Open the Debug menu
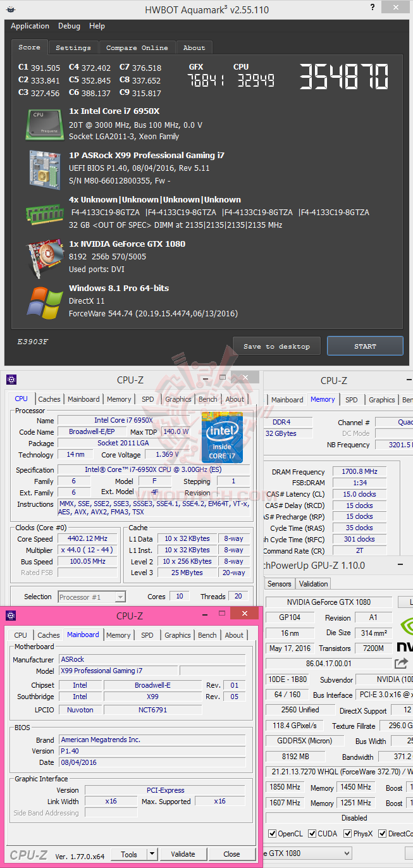 click(x=69, y=26)
